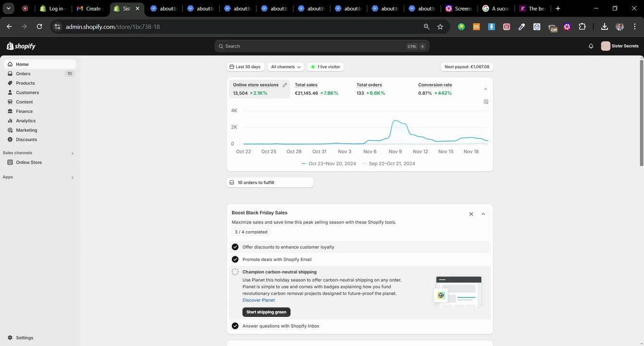This screenshot has width=644, height=346.
Task: Toggle the Offer discounts task checkmark
Action: click(x=235, y=247)
